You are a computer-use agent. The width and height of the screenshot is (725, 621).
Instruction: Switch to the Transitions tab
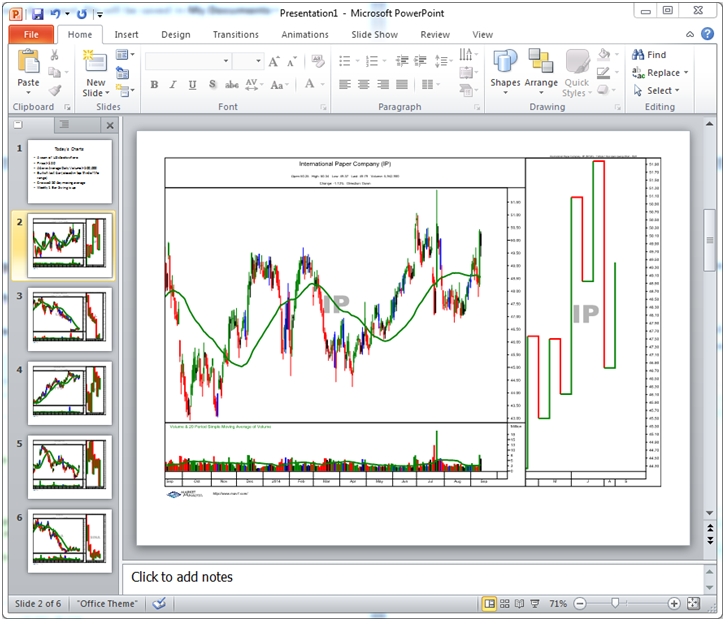[236, 35]
